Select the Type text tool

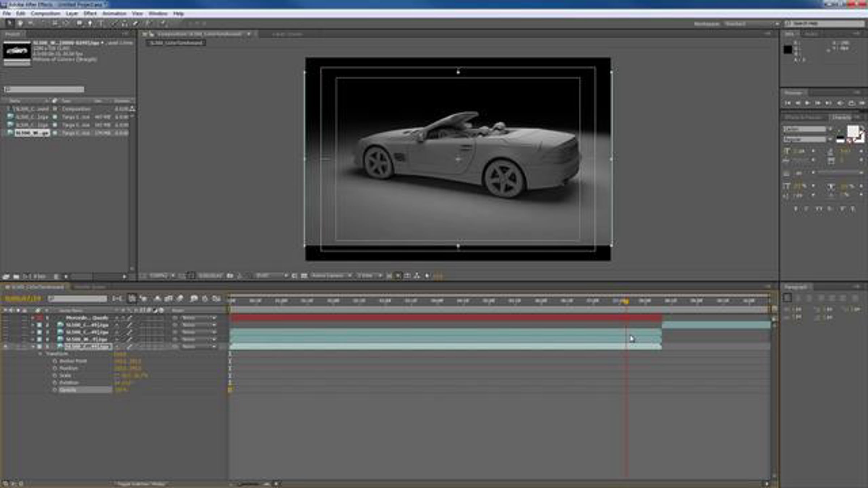click(x=101, y=23)
